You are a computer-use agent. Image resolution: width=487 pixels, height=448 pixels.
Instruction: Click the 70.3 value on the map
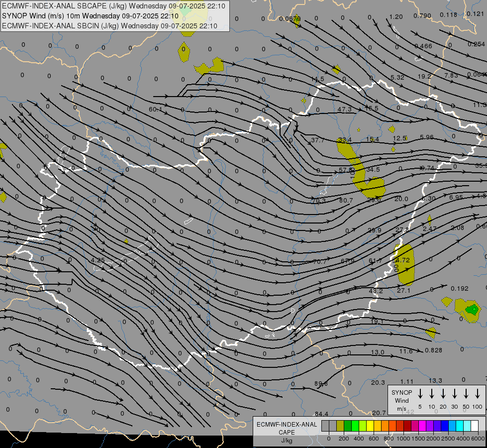coord(319,201)
